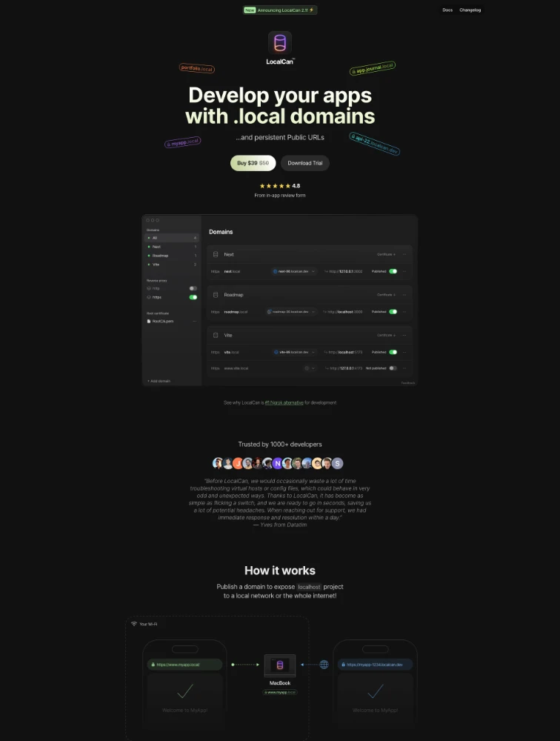Screen dimensions: 560x741
Task: Click the RootCA.pem file icon
Action: point(149,322)
